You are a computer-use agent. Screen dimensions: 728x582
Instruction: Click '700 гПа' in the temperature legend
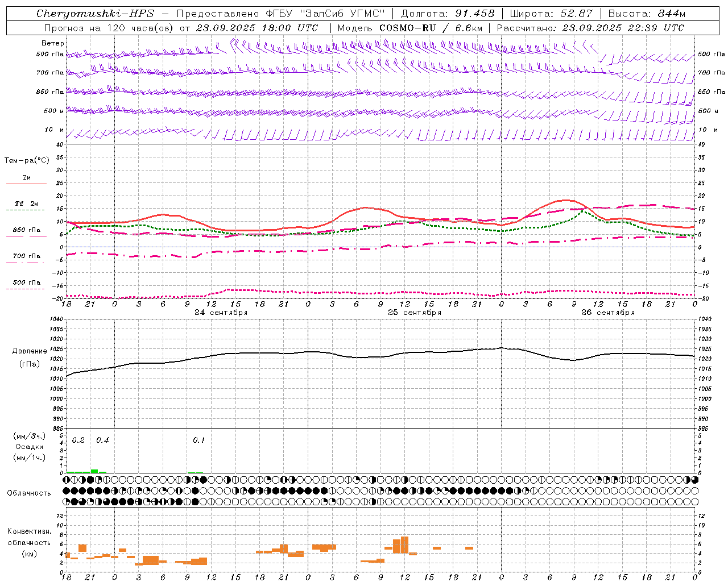coord(27,256)
